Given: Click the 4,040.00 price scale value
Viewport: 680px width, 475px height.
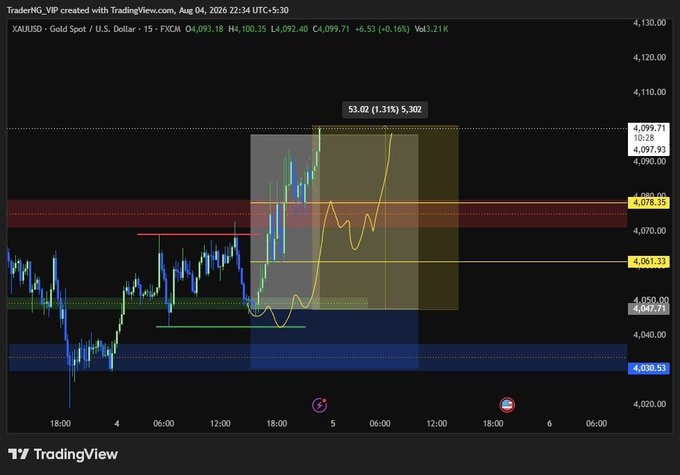Looking at the screenshot, I should [649, 335].
